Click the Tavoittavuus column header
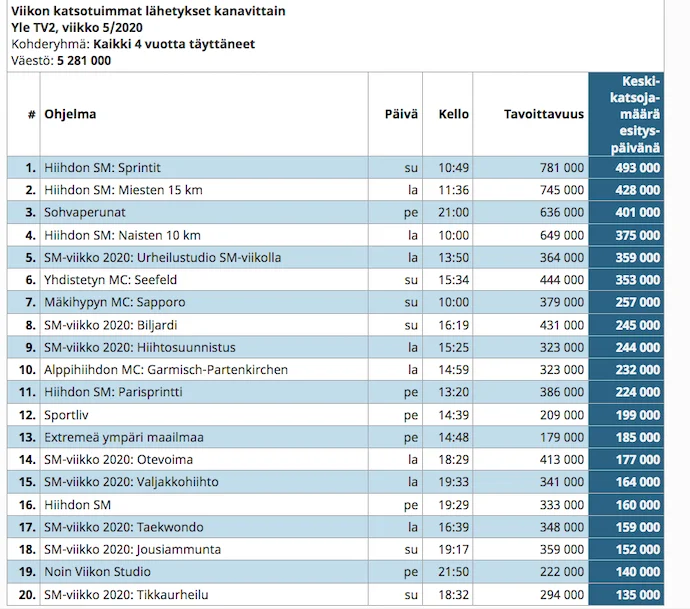 click(543, 114)
